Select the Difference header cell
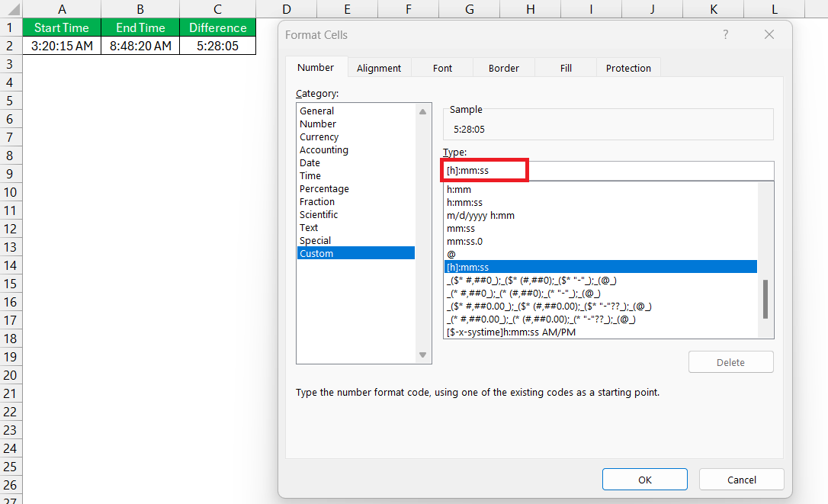Viewport: 828px width, 504px height. (x=217, y=27)
